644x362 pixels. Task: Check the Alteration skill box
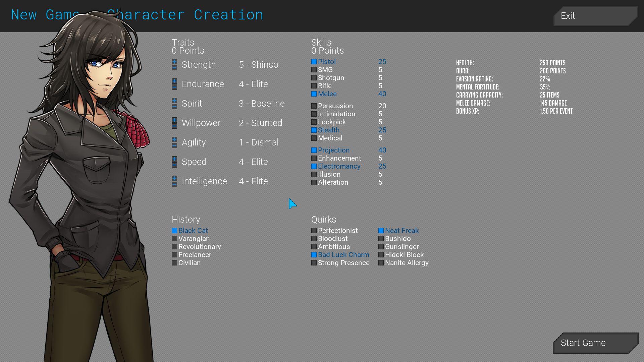pos(314,182)
